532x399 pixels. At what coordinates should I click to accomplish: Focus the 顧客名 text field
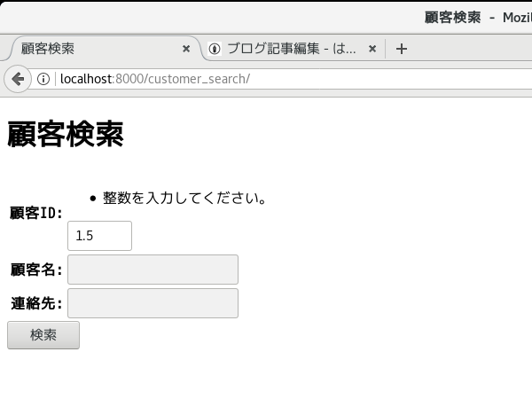pyautogui.click(x=153, y=270)
